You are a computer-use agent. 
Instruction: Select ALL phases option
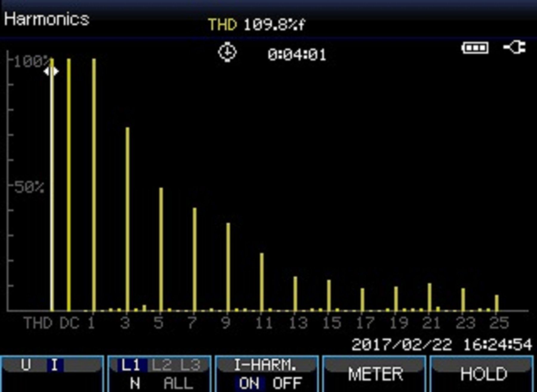(178, 383)
